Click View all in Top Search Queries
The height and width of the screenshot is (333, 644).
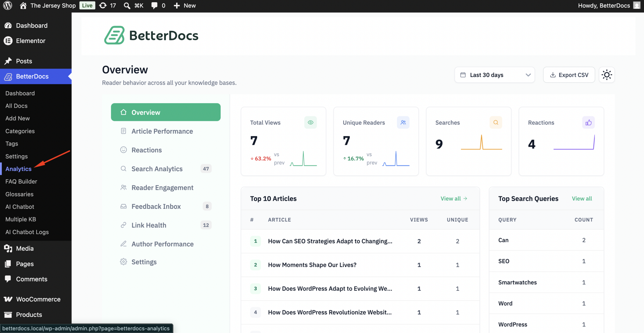coord(582,198)
